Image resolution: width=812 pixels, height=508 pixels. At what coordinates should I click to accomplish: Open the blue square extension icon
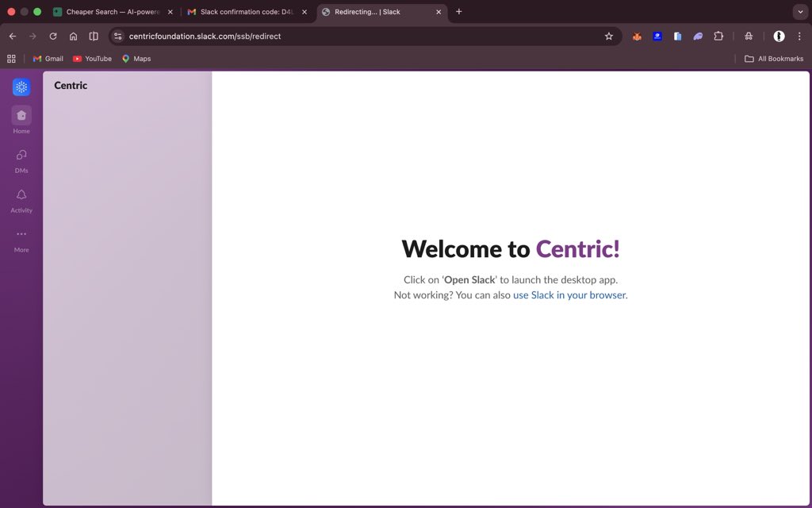[x=657, y=37]
